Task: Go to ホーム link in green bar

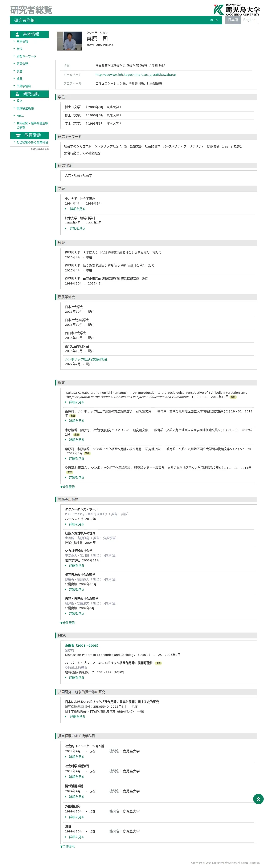Action: click(214, 20)
